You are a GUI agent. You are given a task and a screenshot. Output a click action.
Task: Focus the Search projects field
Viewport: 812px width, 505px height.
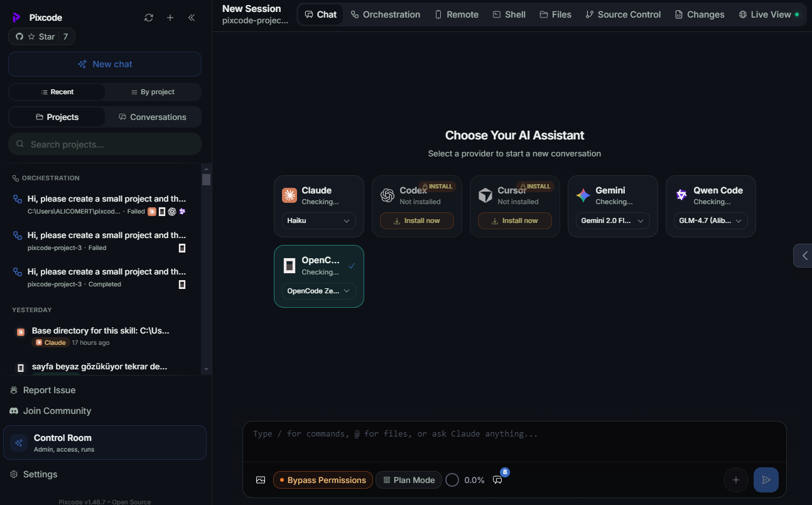(105, 144)
